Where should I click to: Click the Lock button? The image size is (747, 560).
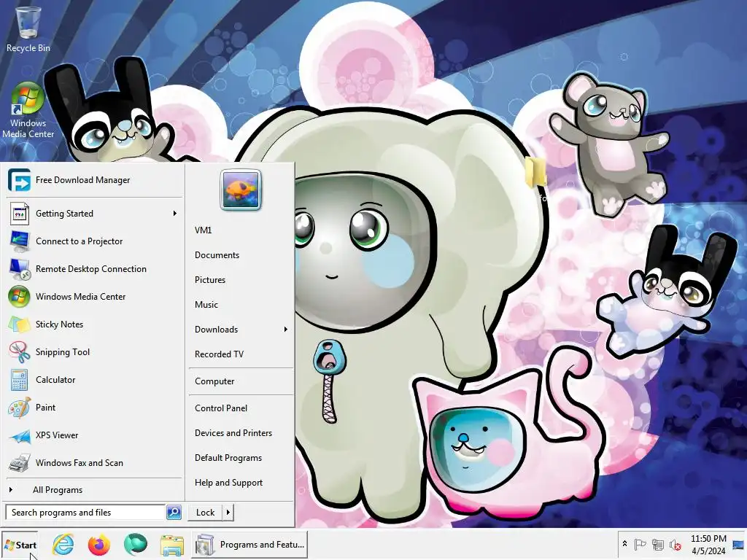[x=205, y=513]
